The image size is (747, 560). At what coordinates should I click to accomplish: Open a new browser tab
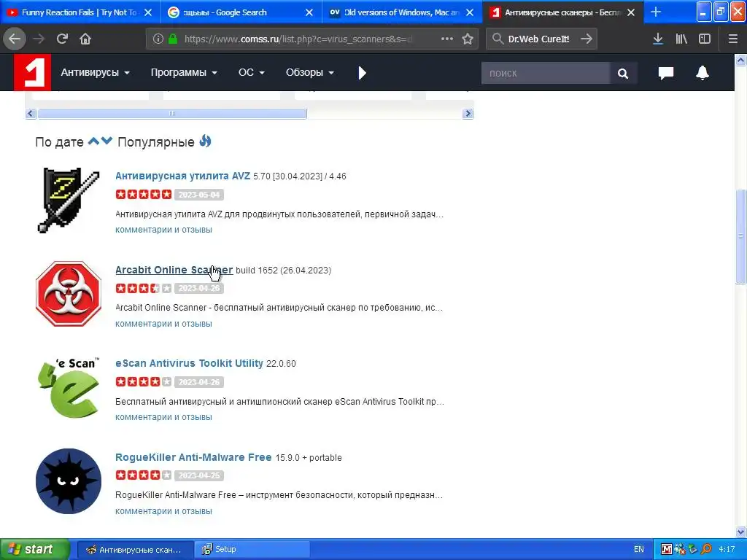[656, 12]
